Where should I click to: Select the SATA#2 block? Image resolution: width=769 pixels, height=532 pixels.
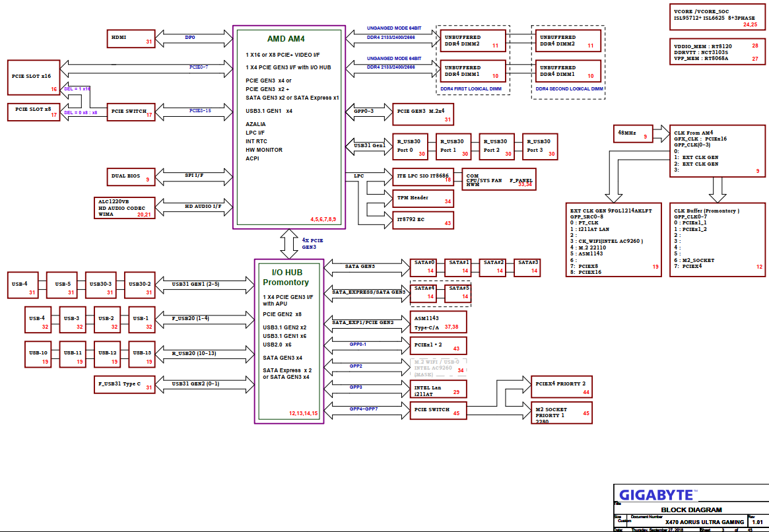coord(493,268)
